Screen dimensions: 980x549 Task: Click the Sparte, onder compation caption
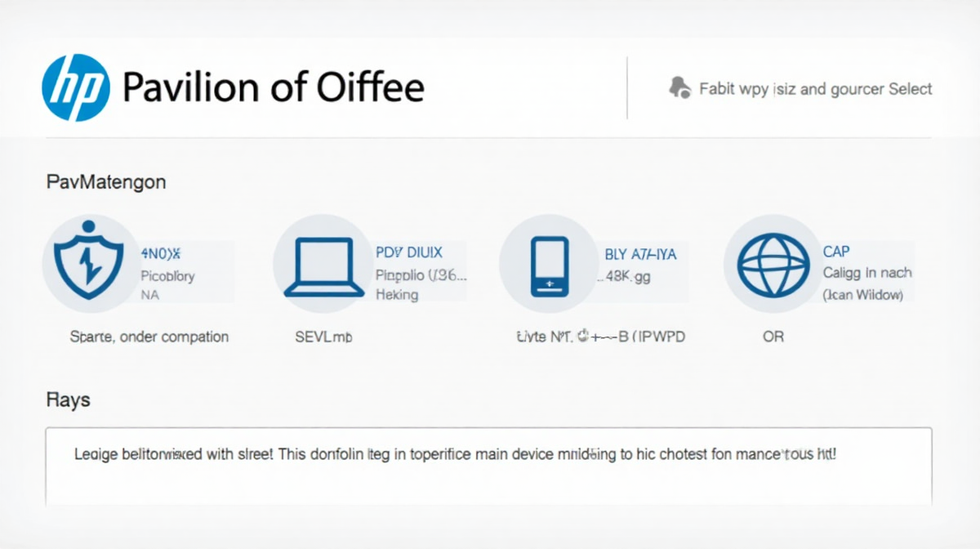(x=149, y=337)
